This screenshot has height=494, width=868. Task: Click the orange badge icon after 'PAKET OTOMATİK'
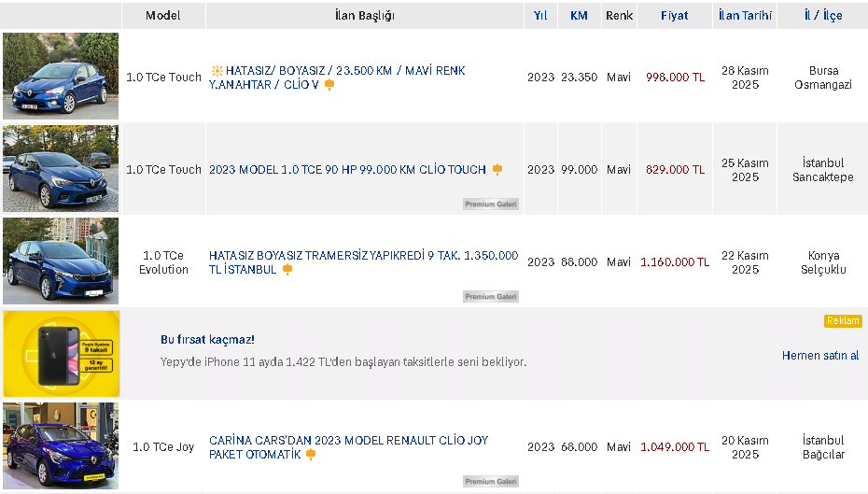pos(311,455)
